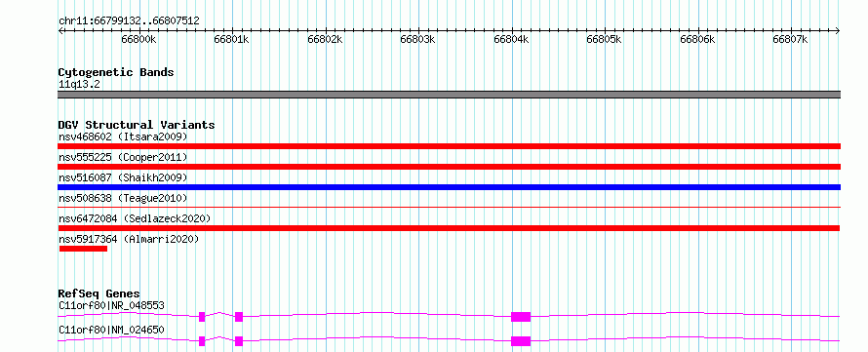Click first small exon of NM_024650
This screenshot has width=868, height=352.
pyautogui.click(x=202, y=341)
